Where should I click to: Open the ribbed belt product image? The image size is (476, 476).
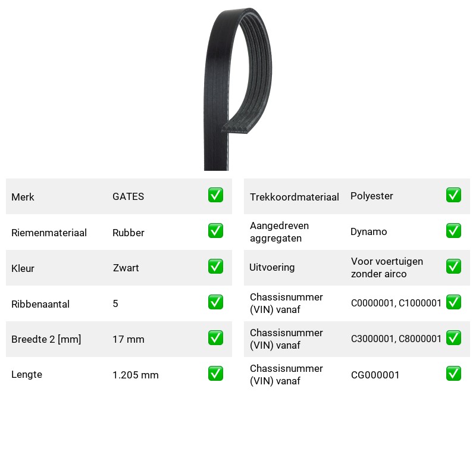click(237, 89)
